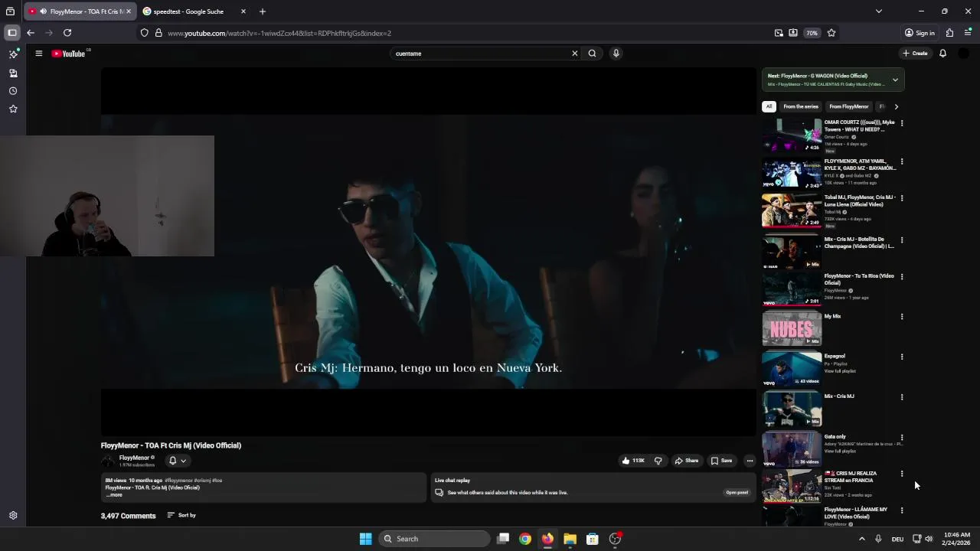Select the From FloyyMenor chip

[849, 106]
